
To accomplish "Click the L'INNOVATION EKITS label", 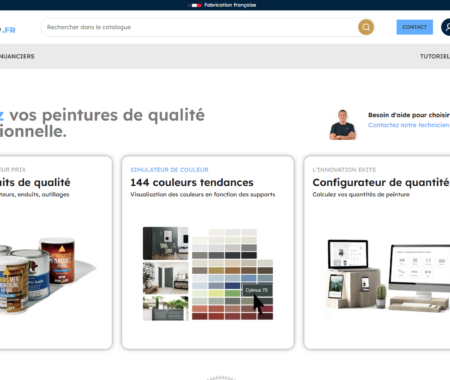I will tap(344, 170).
